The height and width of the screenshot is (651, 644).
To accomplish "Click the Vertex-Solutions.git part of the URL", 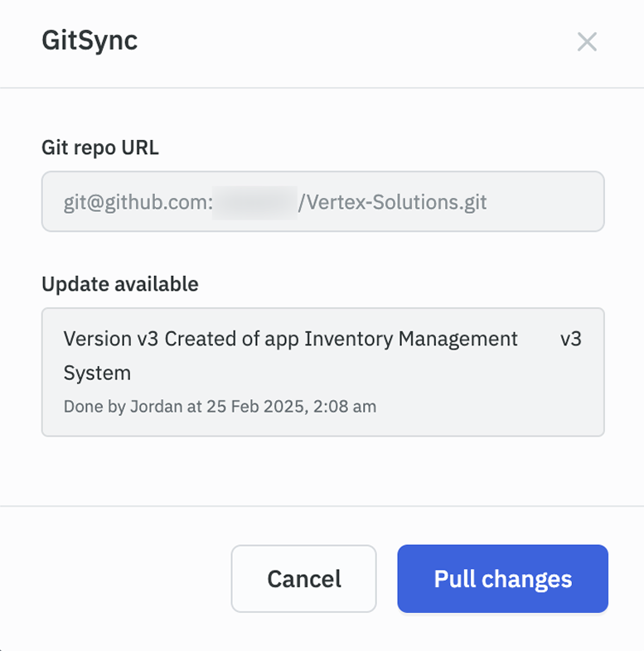I will 392,202.
